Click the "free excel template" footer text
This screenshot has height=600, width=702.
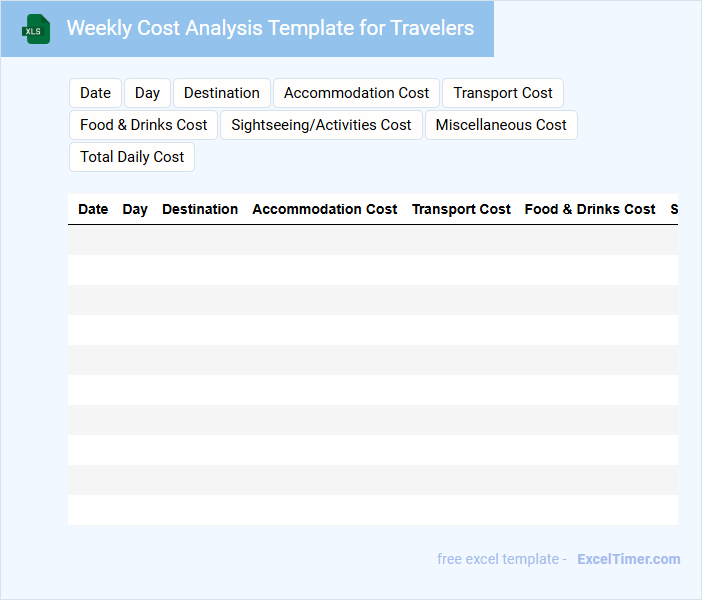(x=498, y=559)
